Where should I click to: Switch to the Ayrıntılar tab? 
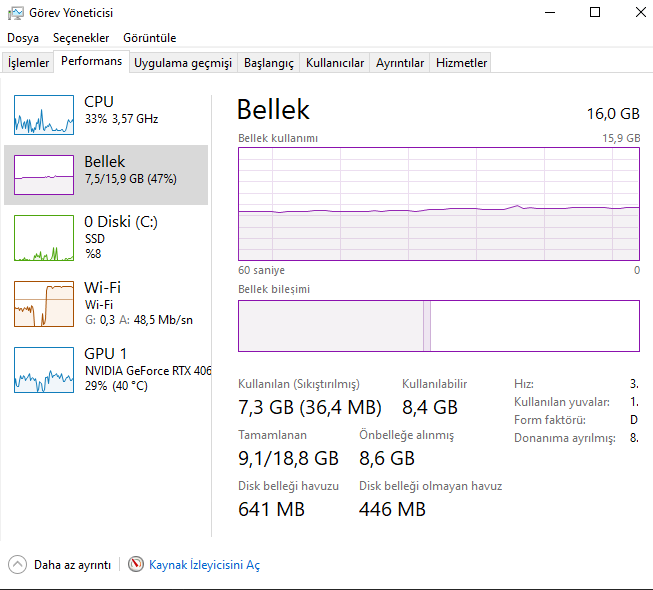[x=400, y=63]
